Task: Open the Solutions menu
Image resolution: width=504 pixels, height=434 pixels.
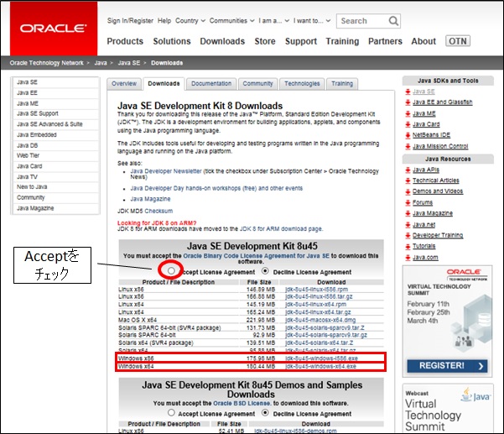Action: (172, 41)
